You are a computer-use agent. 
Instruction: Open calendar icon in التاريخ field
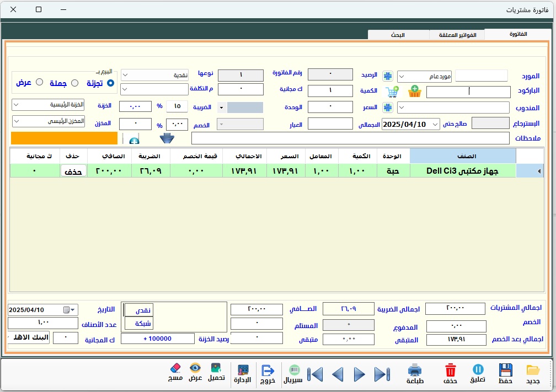(66, 310)
